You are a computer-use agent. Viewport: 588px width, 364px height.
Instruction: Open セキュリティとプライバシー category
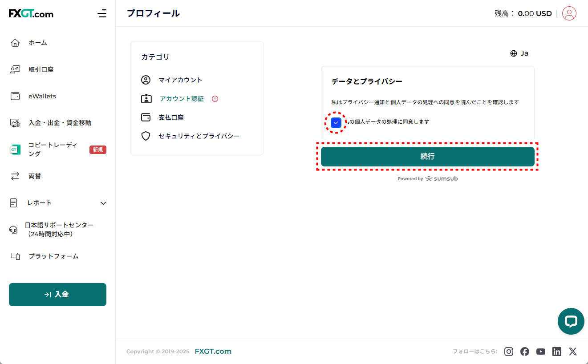tap(199, 136)
